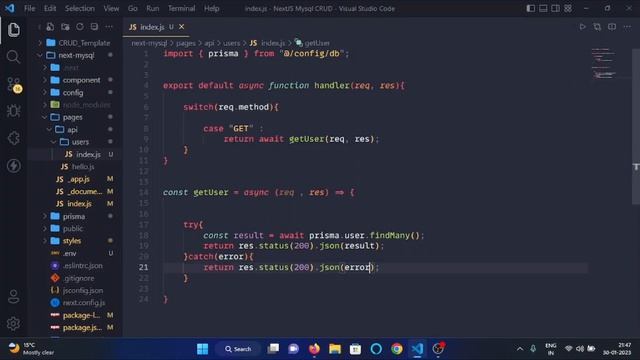Select 'users' in the breadcrumb path
Viewport: 640px width, 360px height.
click(x=231, y=43)
